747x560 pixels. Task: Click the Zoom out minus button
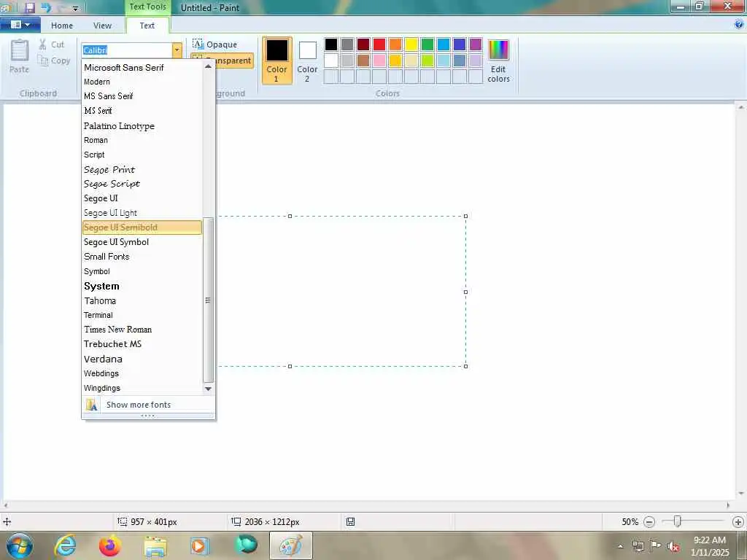[649, 522]
